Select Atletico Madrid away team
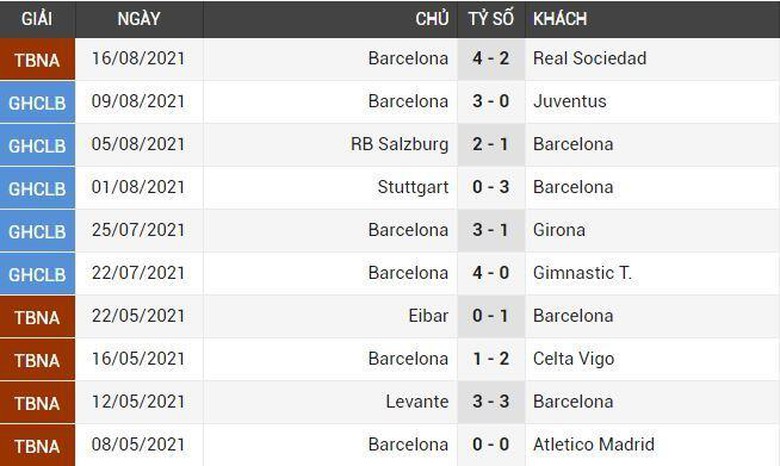The width and height of the screenshot is (780, 466). coord(593,445)
